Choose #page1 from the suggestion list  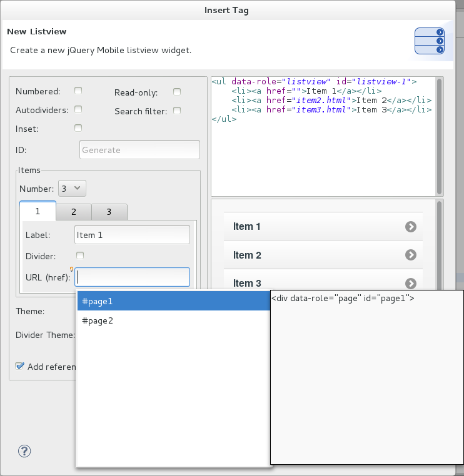[172, 301]
